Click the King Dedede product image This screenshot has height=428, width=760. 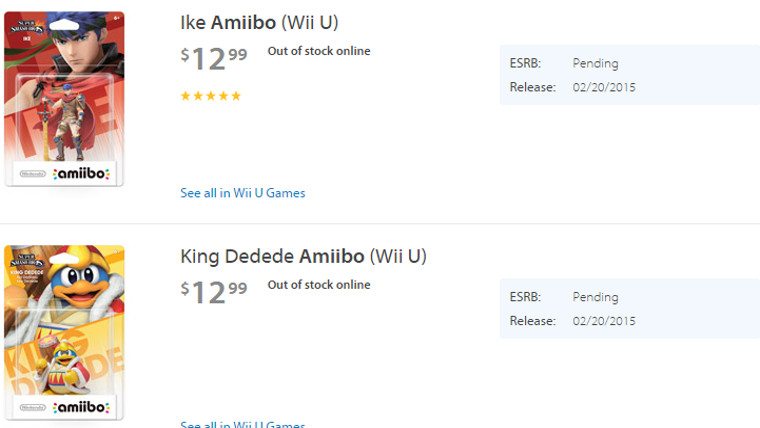[64, 332]
